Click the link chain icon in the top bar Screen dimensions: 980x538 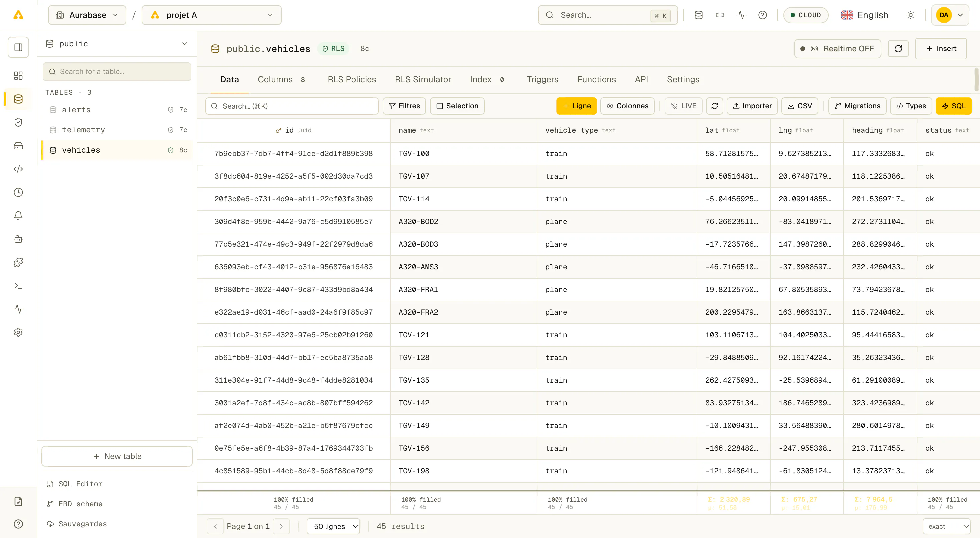click(720, 15)
